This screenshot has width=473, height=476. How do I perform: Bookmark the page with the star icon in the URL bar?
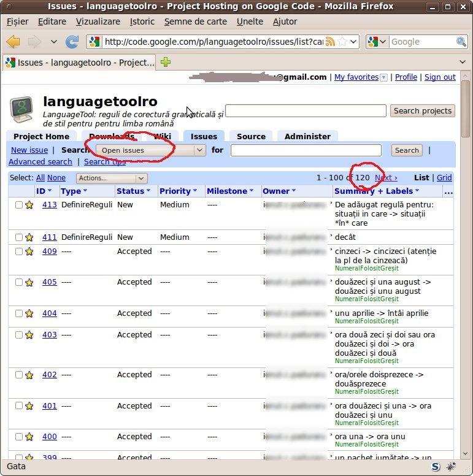point(342,42)
